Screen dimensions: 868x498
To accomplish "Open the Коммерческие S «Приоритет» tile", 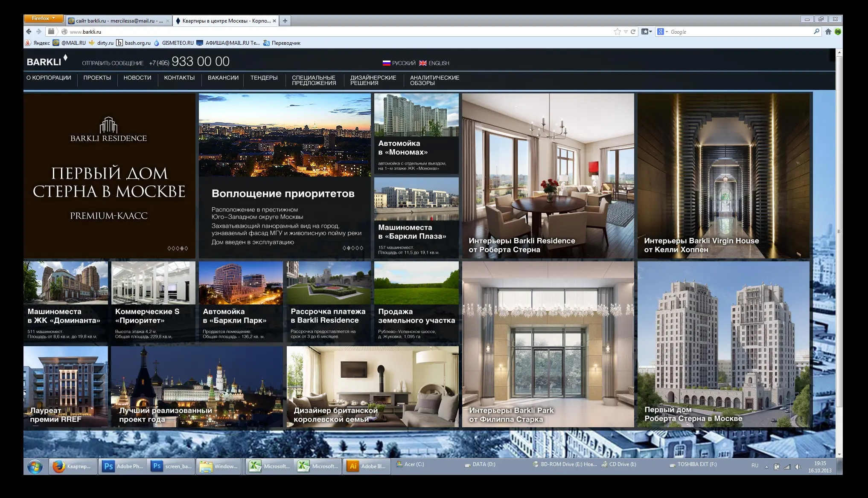I will coord(153,301).
